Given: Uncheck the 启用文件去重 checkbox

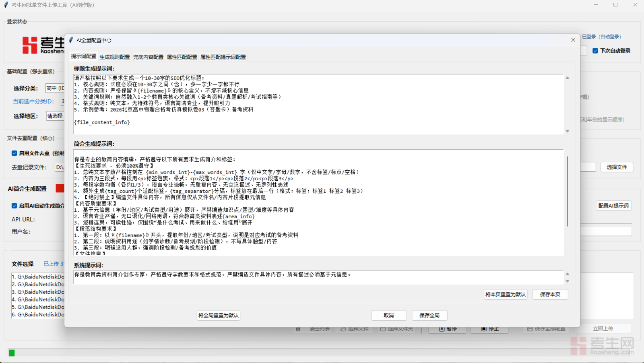Looking at the screenshot, I should (x=14, y=153).
